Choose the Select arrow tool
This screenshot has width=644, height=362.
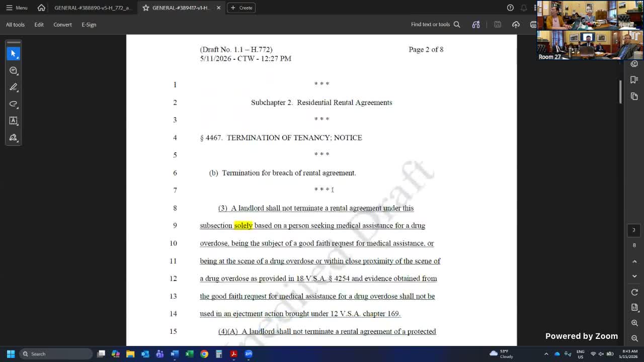click(x=14, y=53)
